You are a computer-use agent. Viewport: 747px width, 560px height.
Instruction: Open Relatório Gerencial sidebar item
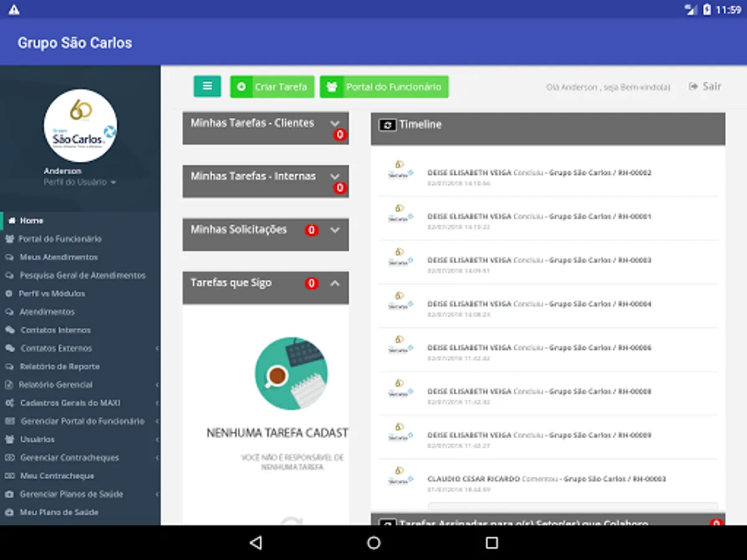coord(80,385)
